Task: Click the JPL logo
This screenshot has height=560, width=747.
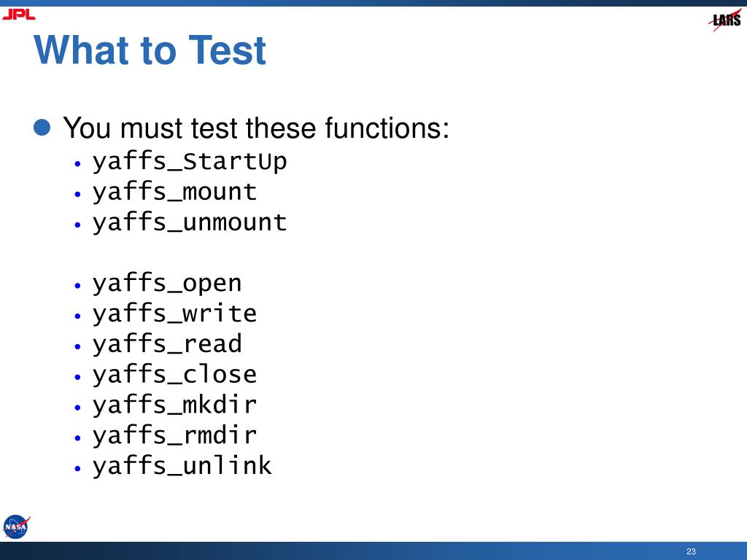Action: (x=18, y=15)
